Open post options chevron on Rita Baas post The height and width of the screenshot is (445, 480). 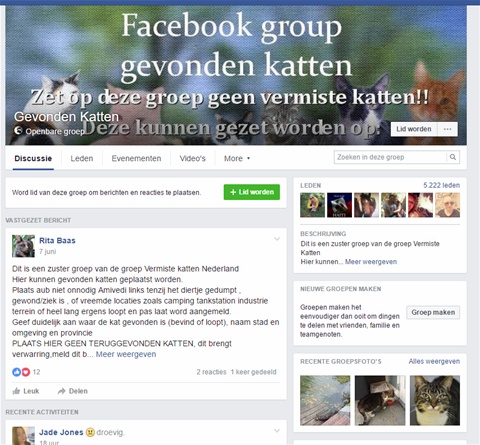coord(277,239)
